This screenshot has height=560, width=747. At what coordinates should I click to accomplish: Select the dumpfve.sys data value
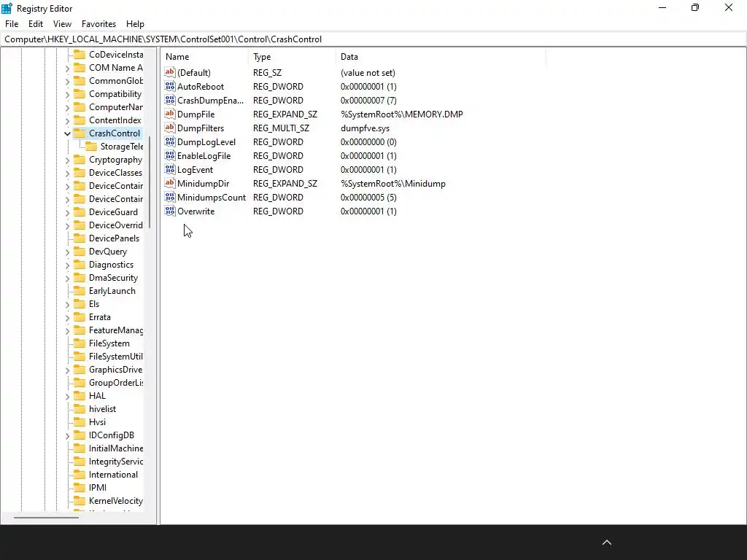(365, 128)
